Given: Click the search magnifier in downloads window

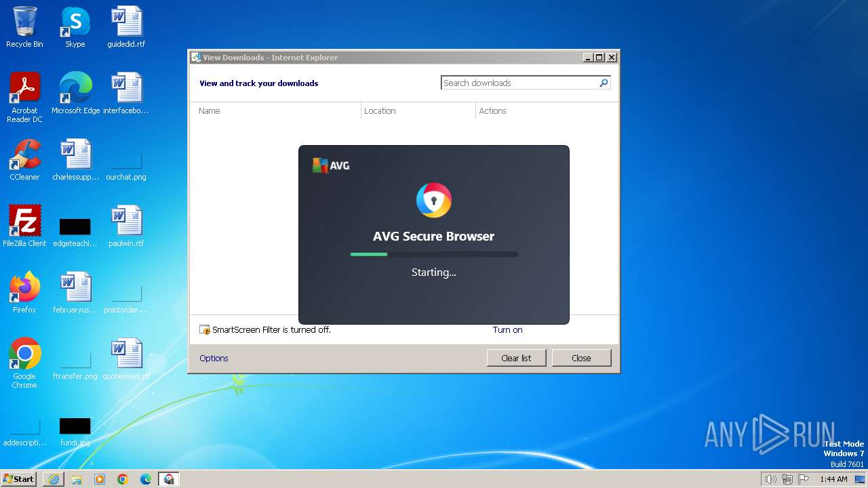Looking at the screenshot, I should [x=604, y=83].
